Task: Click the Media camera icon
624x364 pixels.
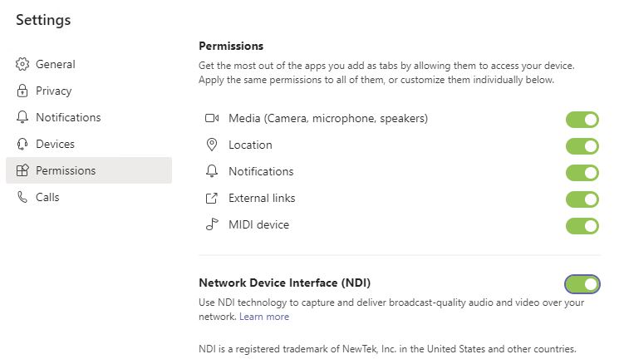Action: tap(212, 118)
